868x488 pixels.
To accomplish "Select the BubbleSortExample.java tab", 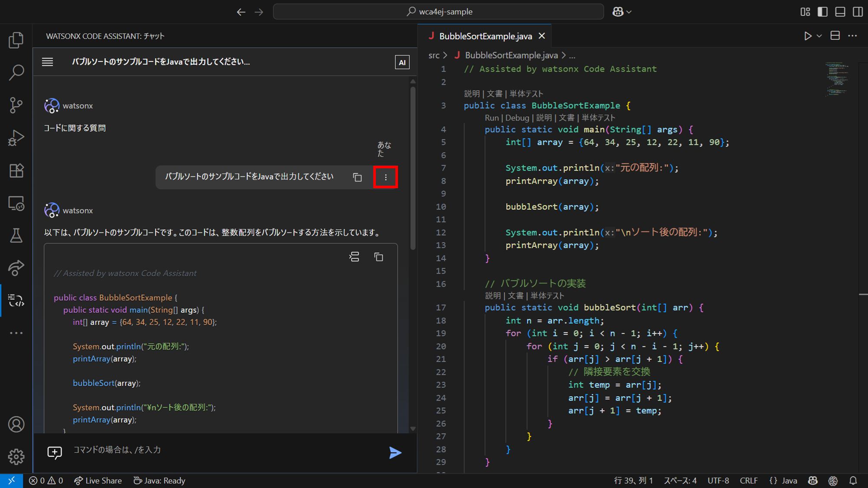I will [x=485, y=36].
